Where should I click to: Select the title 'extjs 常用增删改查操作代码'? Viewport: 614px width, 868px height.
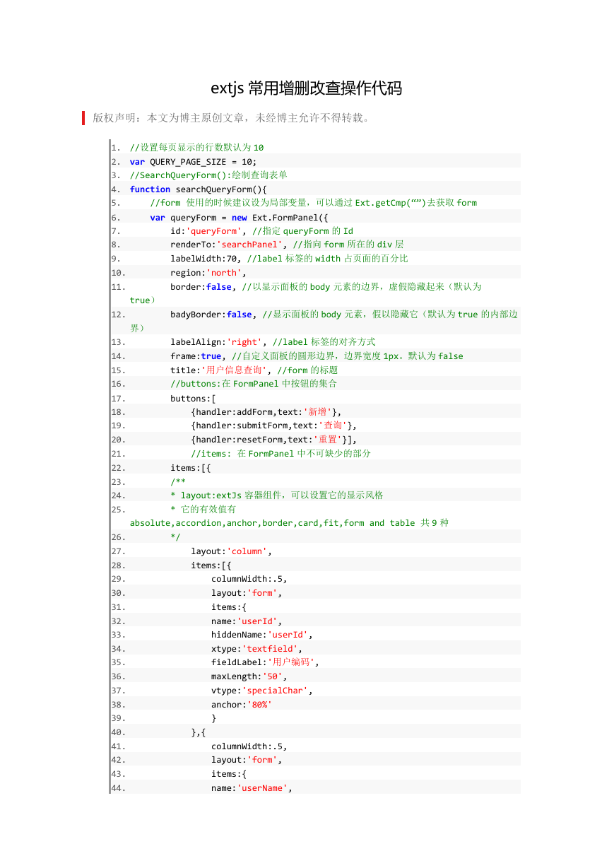click(x=306, y=88)
